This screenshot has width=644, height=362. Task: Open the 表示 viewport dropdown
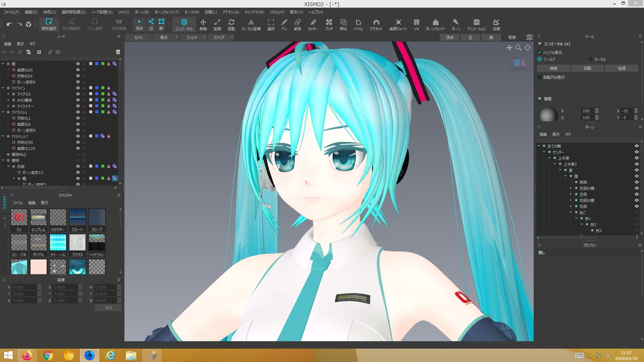click(x=166, y=37)
